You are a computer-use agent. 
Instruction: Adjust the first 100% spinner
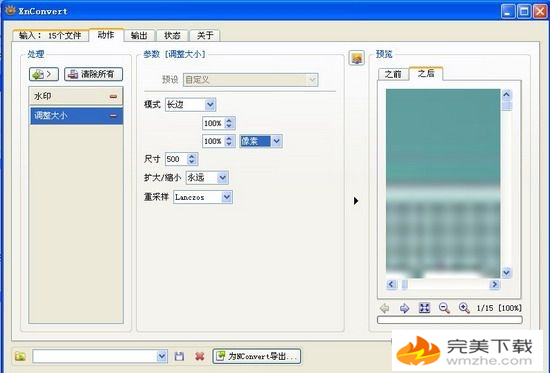pyautogui.click(x=229, y=123)
